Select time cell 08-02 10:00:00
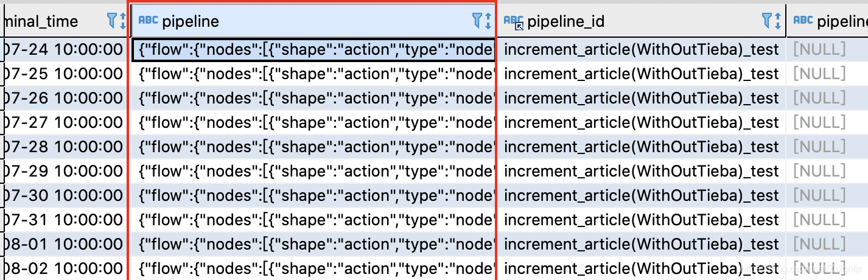The height and width of the screenshot is (280, 868). [63, 268]
